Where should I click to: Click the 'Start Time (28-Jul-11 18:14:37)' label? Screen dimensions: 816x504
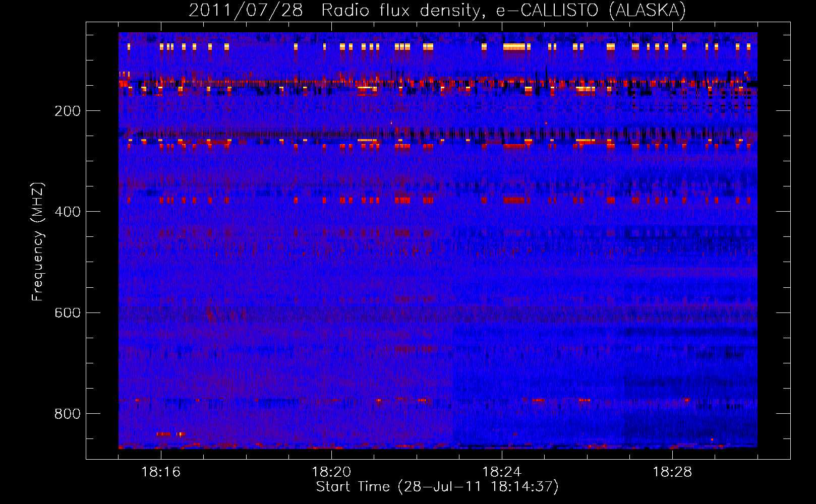[437, 487]
